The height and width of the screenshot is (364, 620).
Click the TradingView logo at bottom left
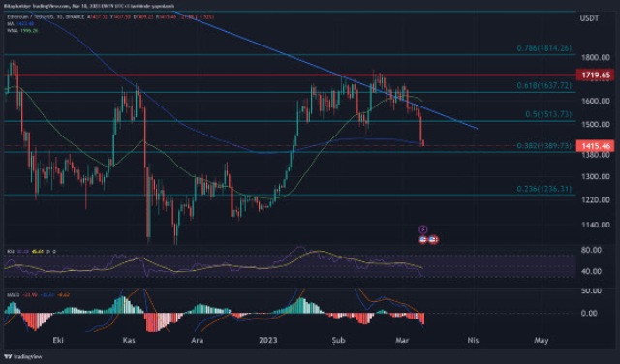click(22, 356)
